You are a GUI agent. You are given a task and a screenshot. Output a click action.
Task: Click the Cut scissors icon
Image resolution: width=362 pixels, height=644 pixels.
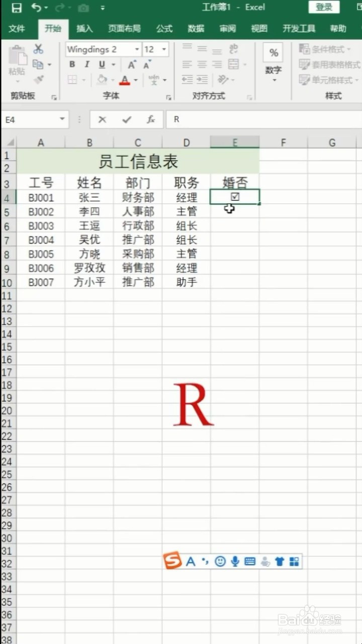[x=38, y=49]
